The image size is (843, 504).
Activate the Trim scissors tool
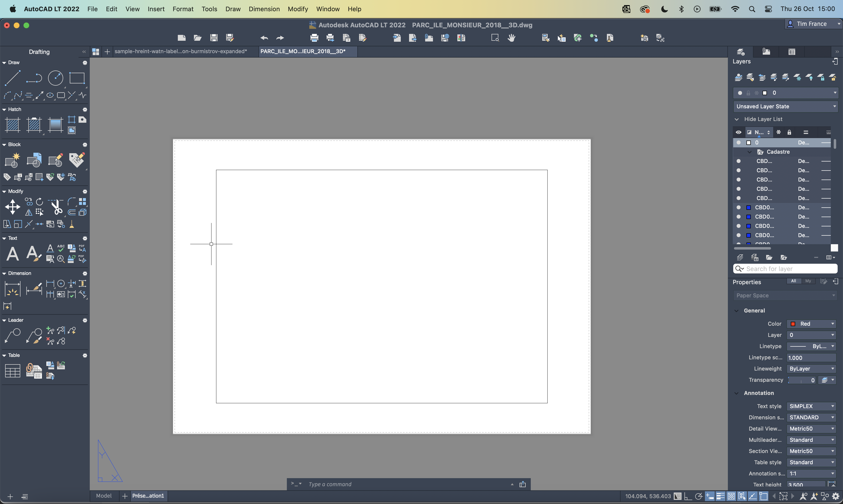coord(56,207)
